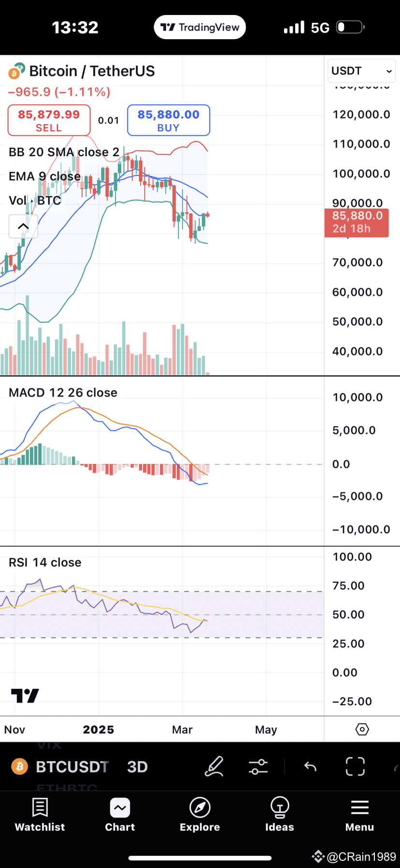Tap the 13:32 status bar clock
The height and width of the screenshot is (868, 400).
coord(75,28)
